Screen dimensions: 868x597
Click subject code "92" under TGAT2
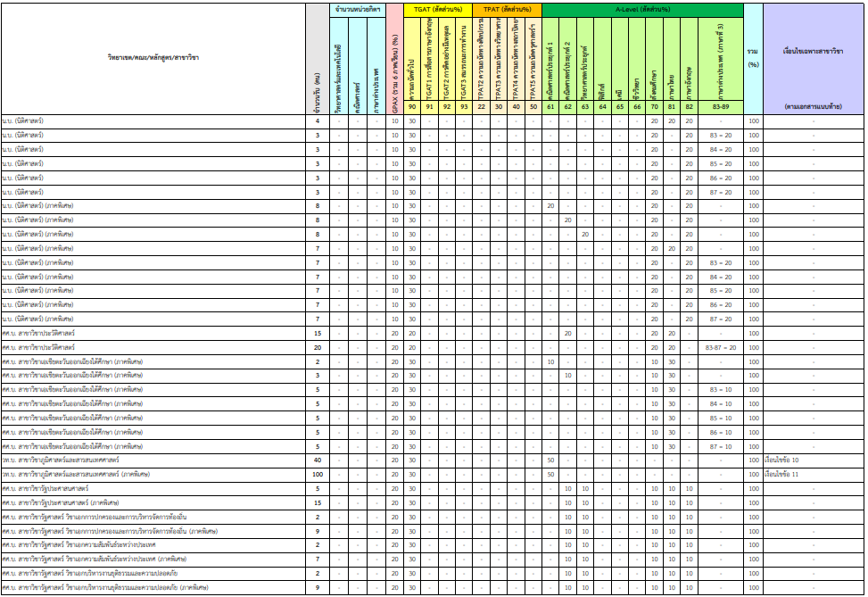pos(447,107)
